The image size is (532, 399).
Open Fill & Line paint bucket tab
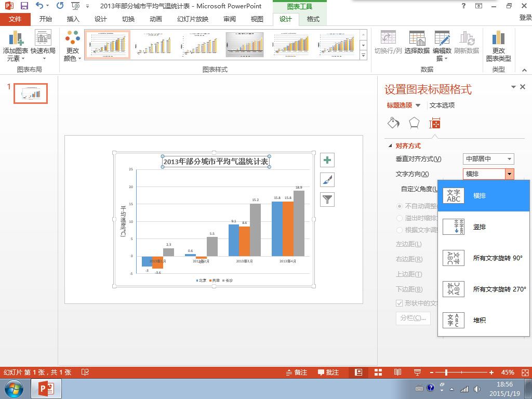click(x=394, y=123)
